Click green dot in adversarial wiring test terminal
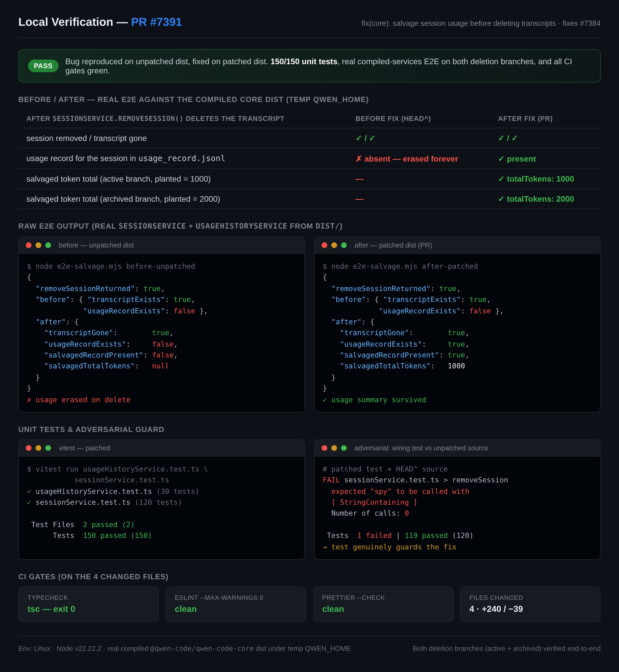 coord(344,448)
